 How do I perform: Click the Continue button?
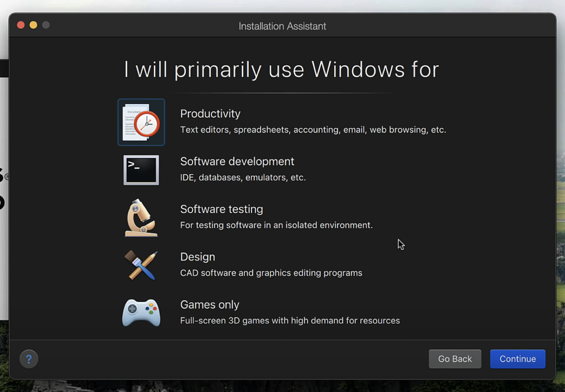(x=518, y=359)
